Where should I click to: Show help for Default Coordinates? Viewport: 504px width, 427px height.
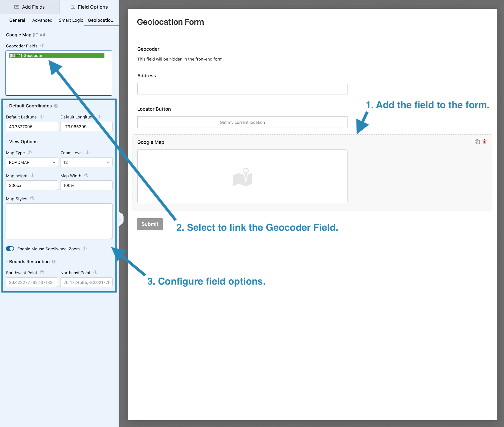pyautogui.click(x=56, y=106)
